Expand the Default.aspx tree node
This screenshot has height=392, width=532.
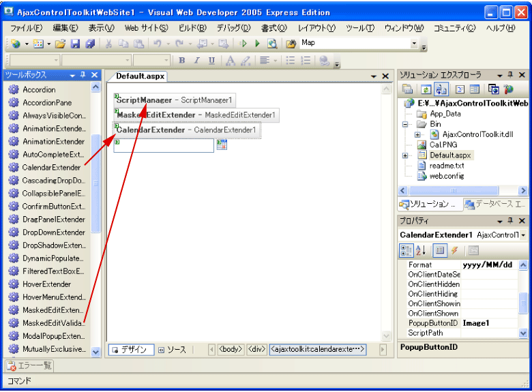click(x=405, y=155)
